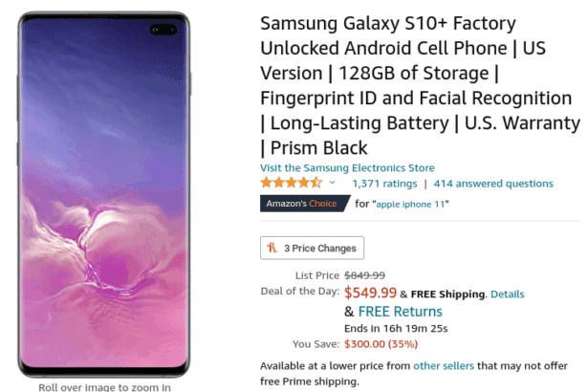Click the "Roll over image to zoom in" caption
Image resolution: width=588 pixels, height=392 pixels.
pos(104,386)
